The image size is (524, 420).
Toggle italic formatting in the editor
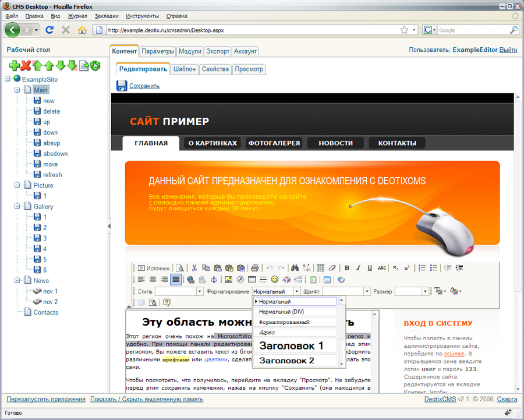[x=358, y=268]
